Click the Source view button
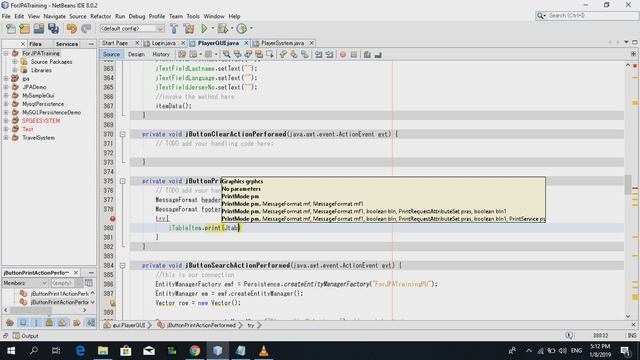The height and width of the screenshot is (360, 640). point(111,54)
